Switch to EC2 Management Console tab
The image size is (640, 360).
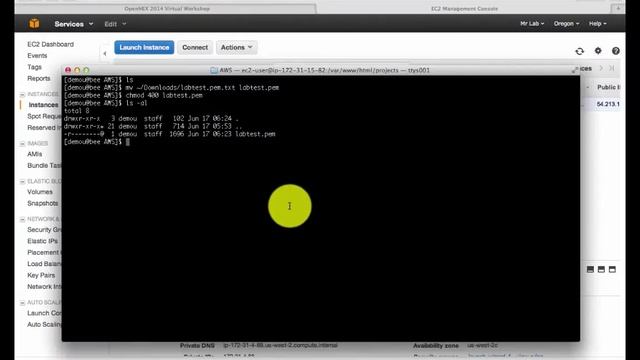pos(464,9)
